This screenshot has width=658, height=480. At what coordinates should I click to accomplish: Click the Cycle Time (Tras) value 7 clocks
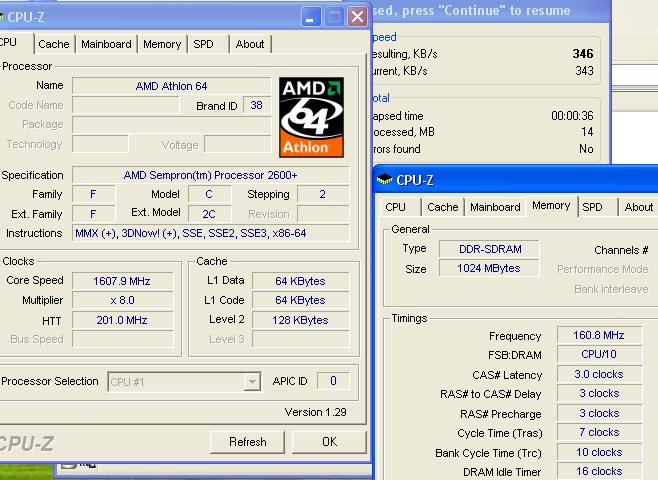pyautogui.click(x=599, y=433)
